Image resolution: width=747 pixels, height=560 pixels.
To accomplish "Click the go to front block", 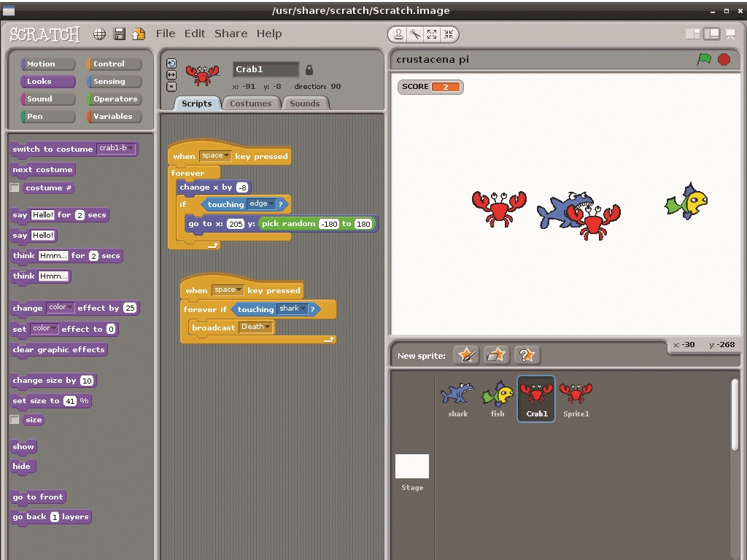I will [38, 497].
